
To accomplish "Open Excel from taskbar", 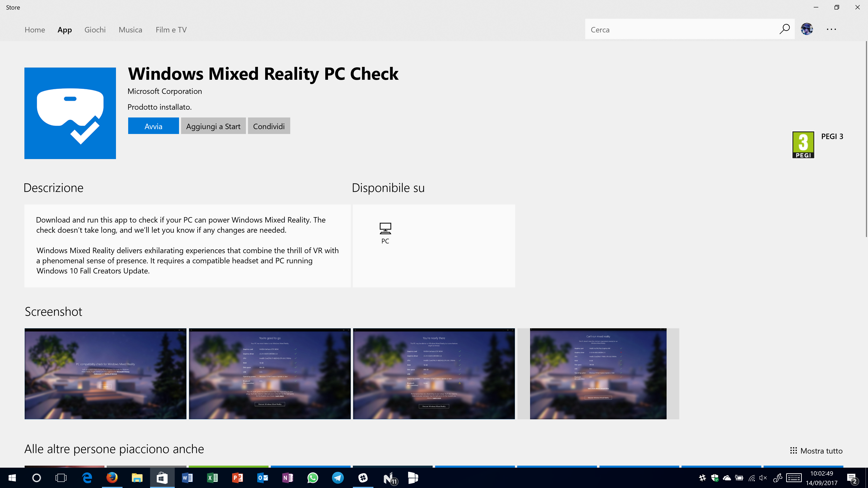I will (212, 478).
